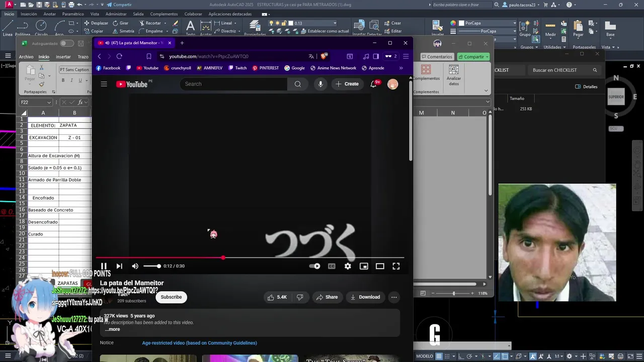This screenshot has height=362, width=644.
Task: Open YouTube notifications bell
Action: 373,84
